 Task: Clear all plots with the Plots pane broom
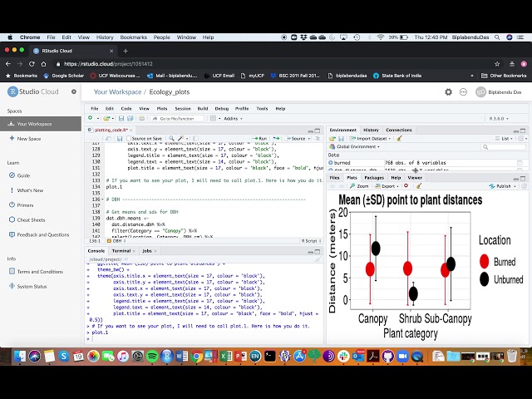419,186
